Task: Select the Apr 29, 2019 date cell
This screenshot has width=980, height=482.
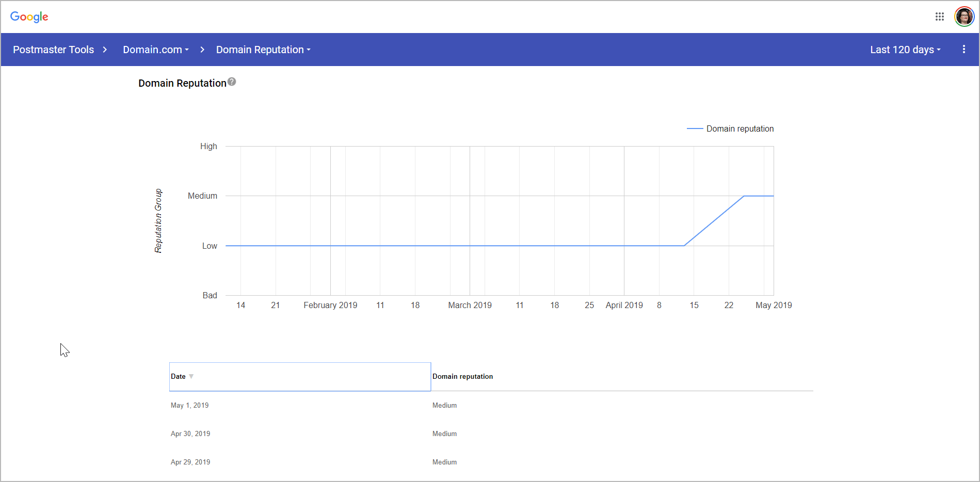Action: [190, 462]
